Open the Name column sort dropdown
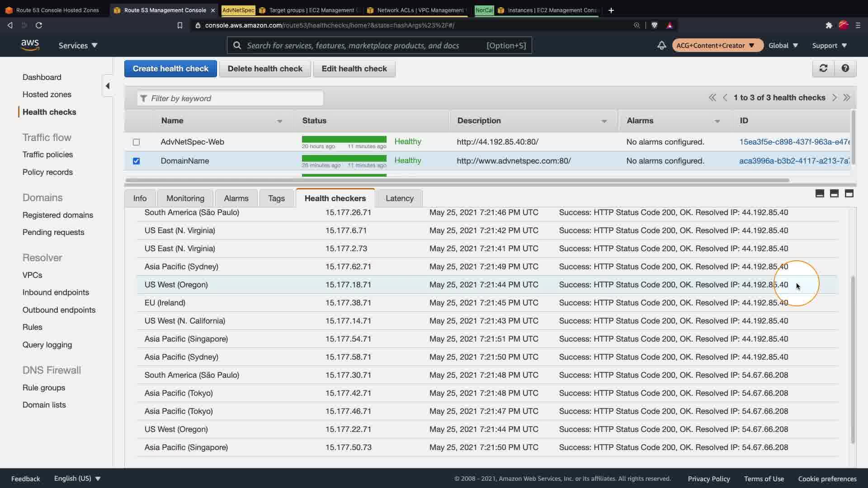Viewport: 868px width, 488px height. [x=279, y=121]
